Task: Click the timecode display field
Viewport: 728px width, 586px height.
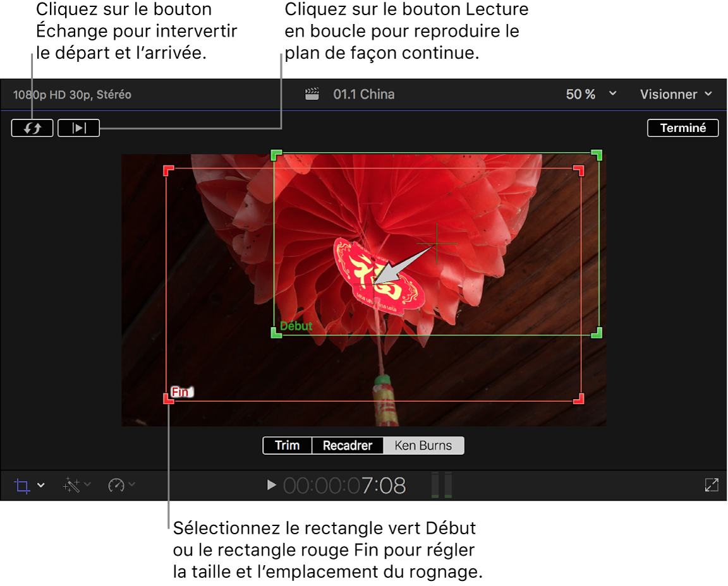Action: pos(344,485)
